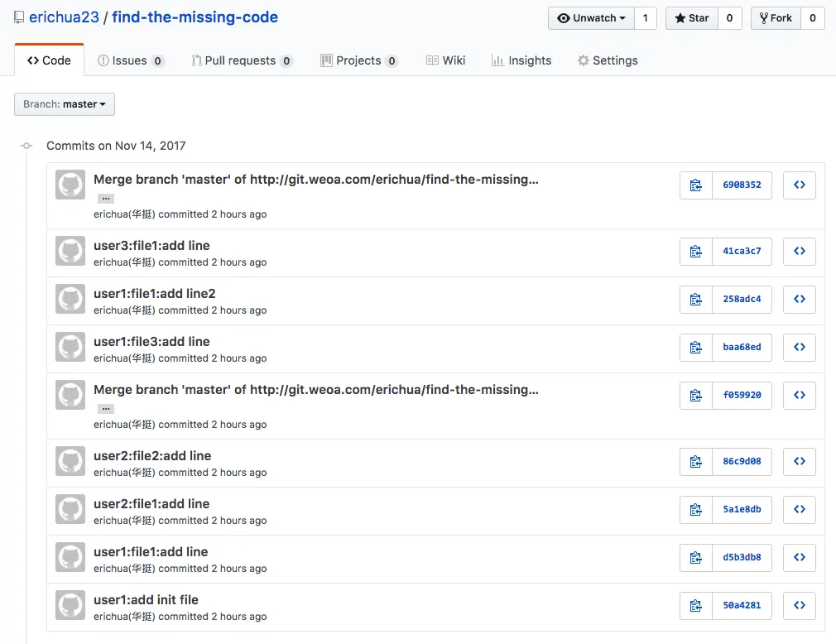Open commit hash 6908352
Image resolution: width=836 pixels, height=644 pixels.
(742, 185)
